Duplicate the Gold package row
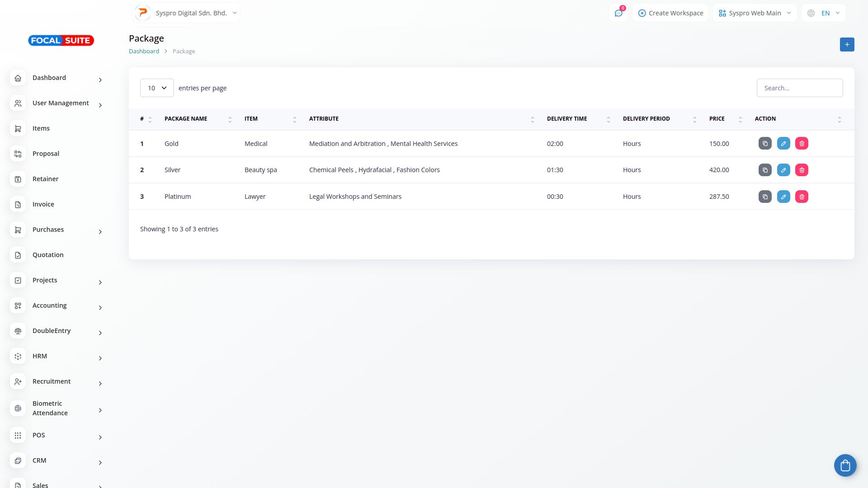The width and height of the screenshot is (868, 488). [x=765, y=144]
